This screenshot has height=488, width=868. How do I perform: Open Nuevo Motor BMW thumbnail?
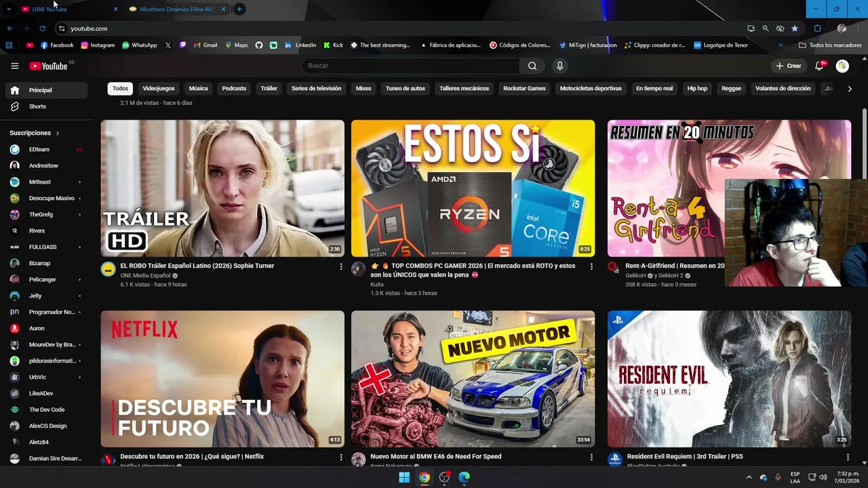473,379
